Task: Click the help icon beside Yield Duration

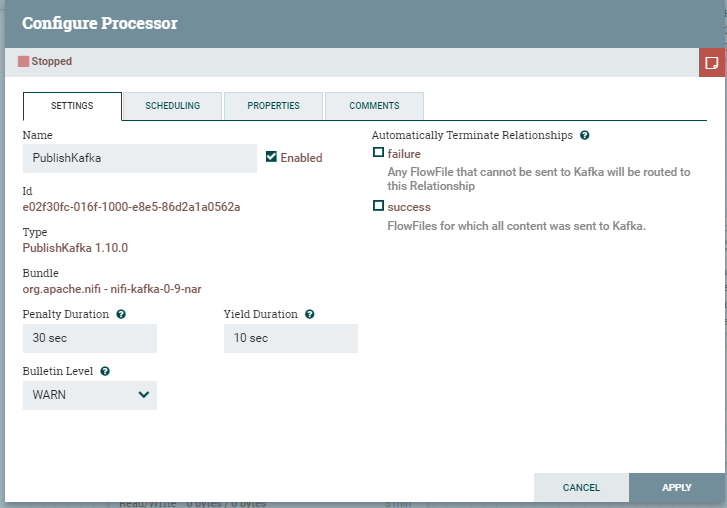Action: coord(309,314)
